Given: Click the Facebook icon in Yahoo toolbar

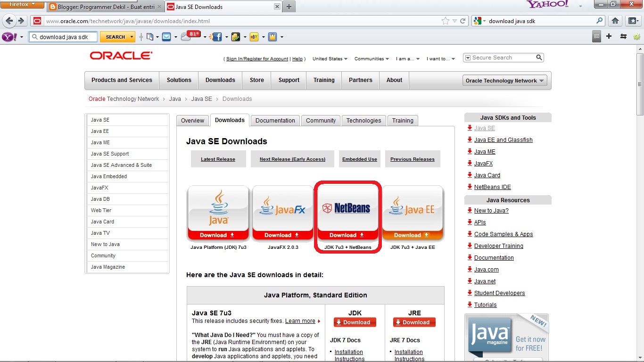Looking at the screenshot, I should point(217,37).
